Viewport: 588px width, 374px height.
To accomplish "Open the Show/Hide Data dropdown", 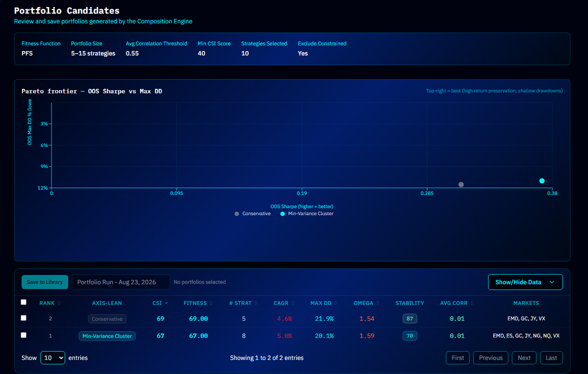I will point(525,282).
